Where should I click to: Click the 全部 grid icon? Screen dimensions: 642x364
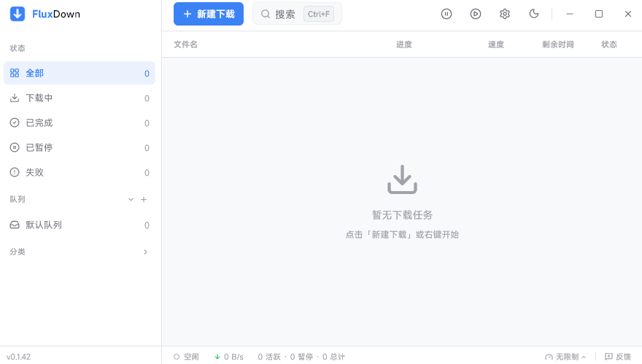[x=15, y=73]
